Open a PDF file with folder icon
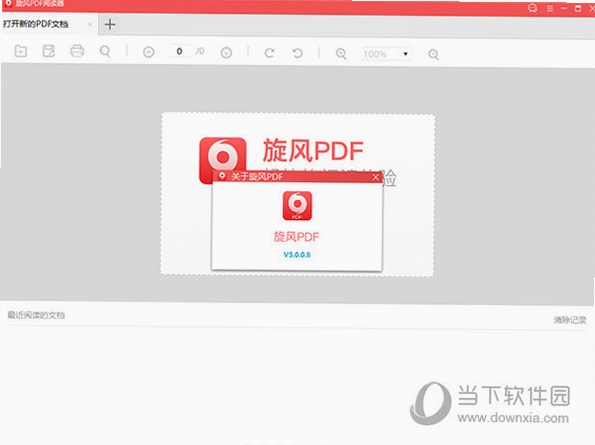Viewport: 595px width, 445px height. point(20,51)
